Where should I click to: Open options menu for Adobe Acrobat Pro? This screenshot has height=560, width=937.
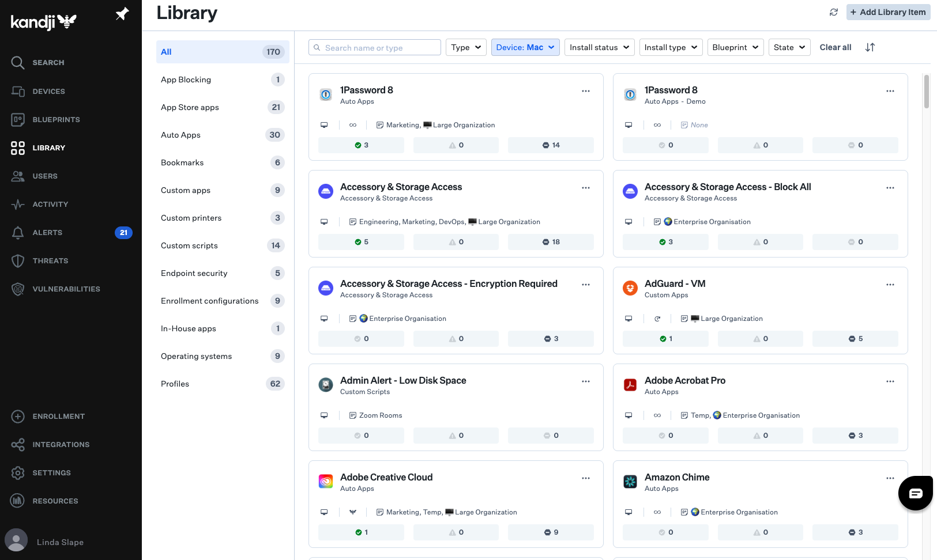tap(890, 381)
